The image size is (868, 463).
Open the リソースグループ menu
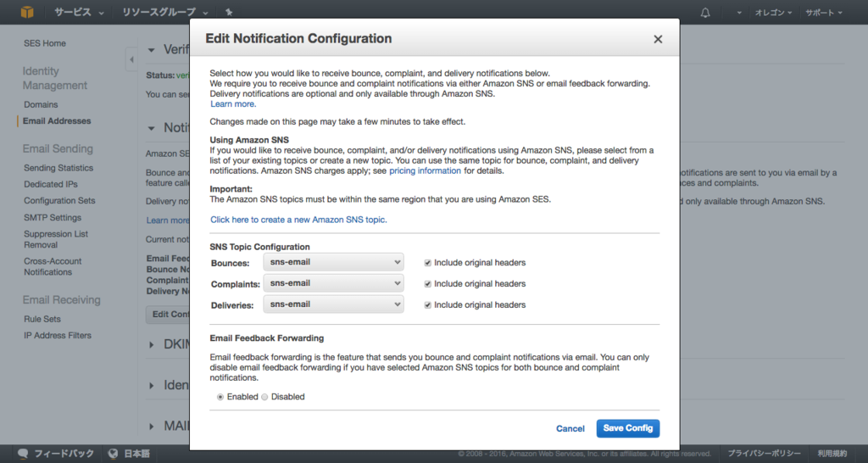164,13
